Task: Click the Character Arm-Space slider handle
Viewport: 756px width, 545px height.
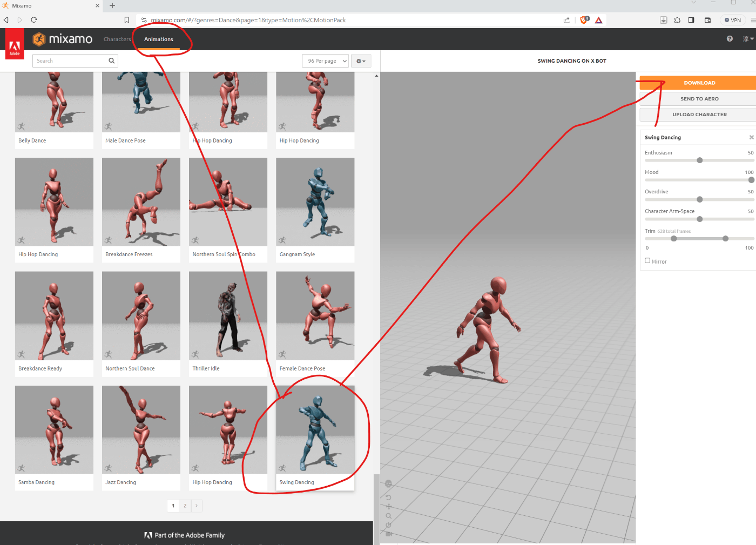Action: pos(700,219)
